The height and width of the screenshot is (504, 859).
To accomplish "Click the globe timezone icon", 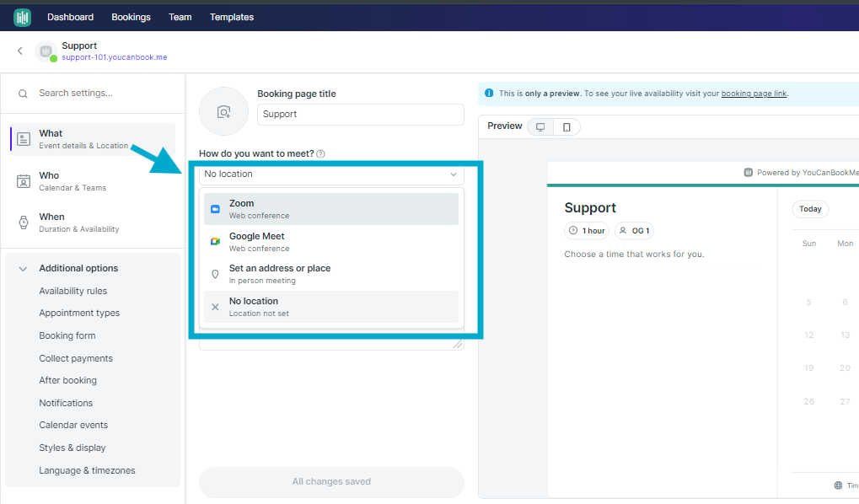I will [x=838, y=485].
